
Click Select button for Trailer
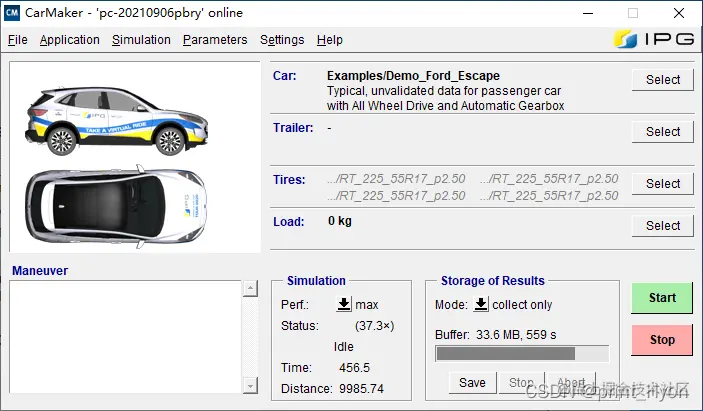click(663, 132)
